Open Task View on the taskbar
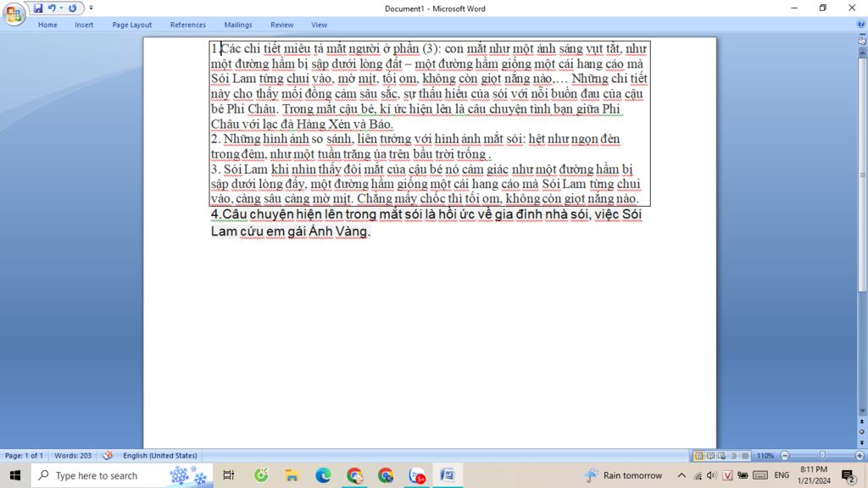This screenshot has height=488, width=868. tap(228, 475)
